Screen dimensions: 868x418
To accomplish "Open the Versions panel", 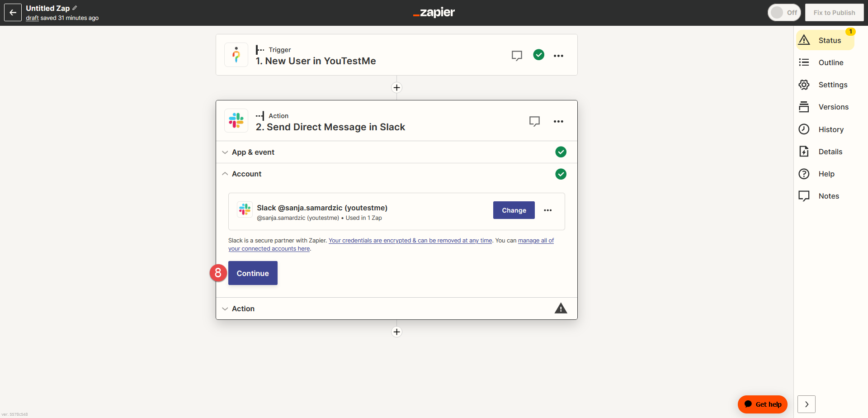I will 825,107.
